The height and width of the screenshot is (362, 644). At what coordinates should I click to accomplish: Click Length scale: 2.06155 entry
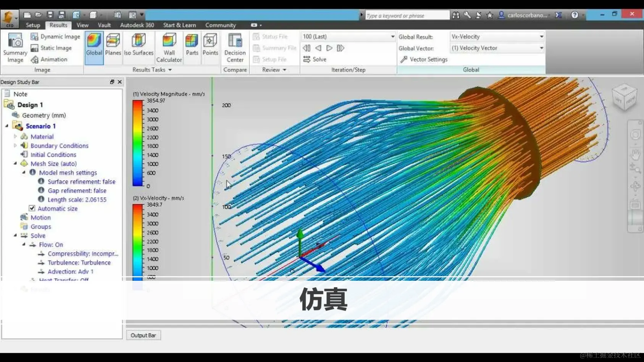pyautogui.click(x=77, y=200)
